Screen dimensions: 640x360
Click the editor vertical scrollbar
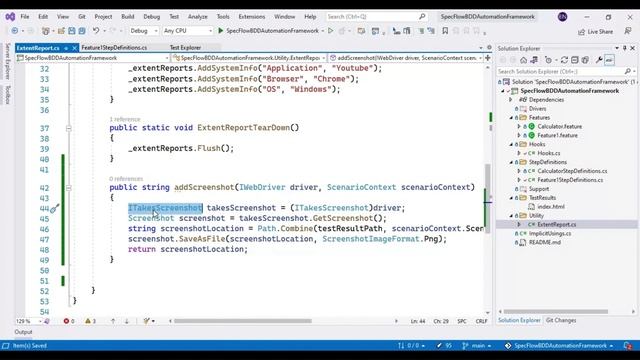pos(488,198)
